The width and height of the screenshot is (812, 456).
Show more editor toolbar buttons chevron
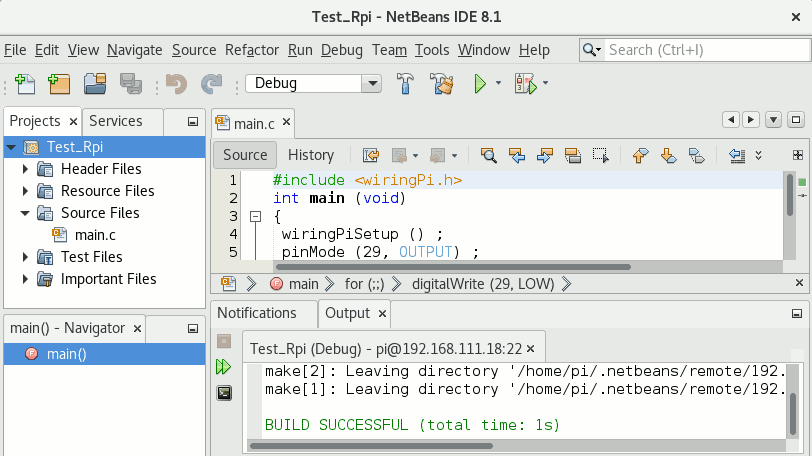[758, 155]
